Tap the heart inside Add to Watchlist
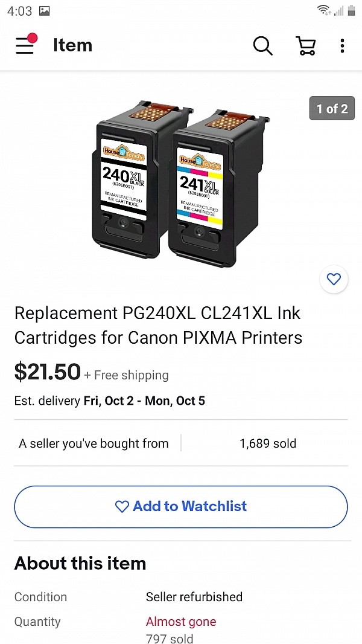This screenshot has height=644, width=362. click(x=122, y=506)
